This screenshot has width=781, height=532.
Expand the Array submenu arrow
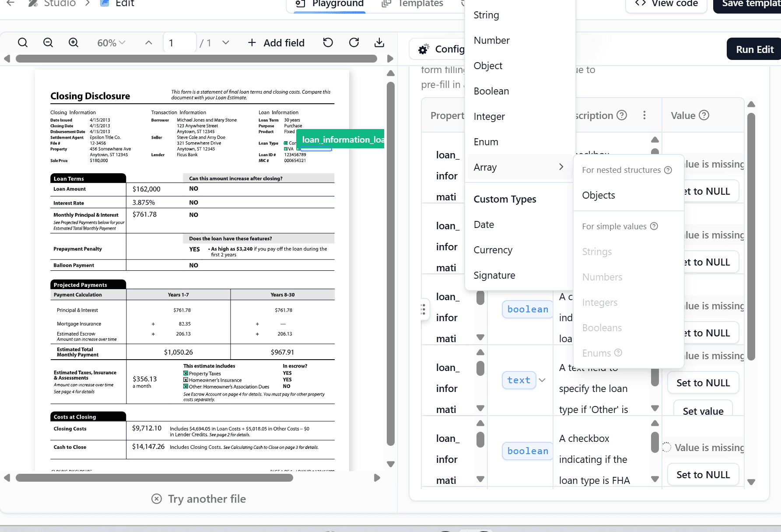click(x=561, y=167)
